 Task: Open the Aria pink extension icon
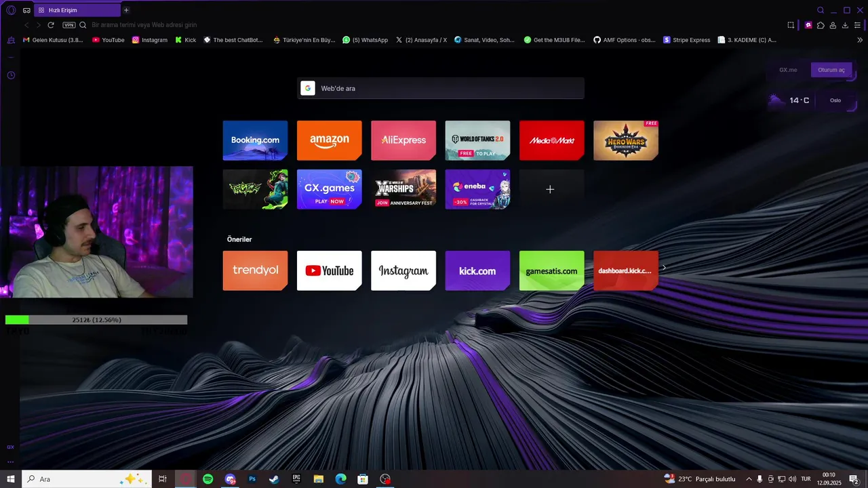pyautogui.click(x=808, y=25)
